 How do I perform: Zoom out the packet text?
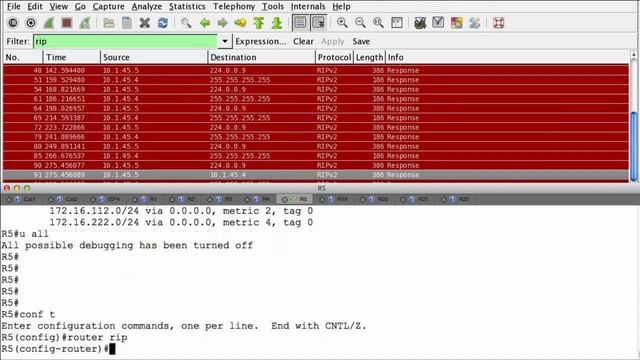[360, 23]
